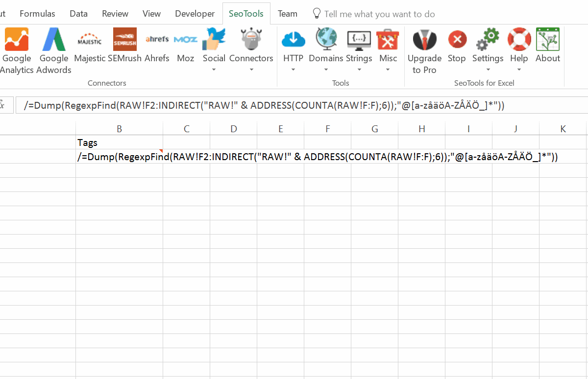Open the Social connectors dropdown
Image resolution: width=588 pixels, height=379 pixels.
tap(214, 70)
